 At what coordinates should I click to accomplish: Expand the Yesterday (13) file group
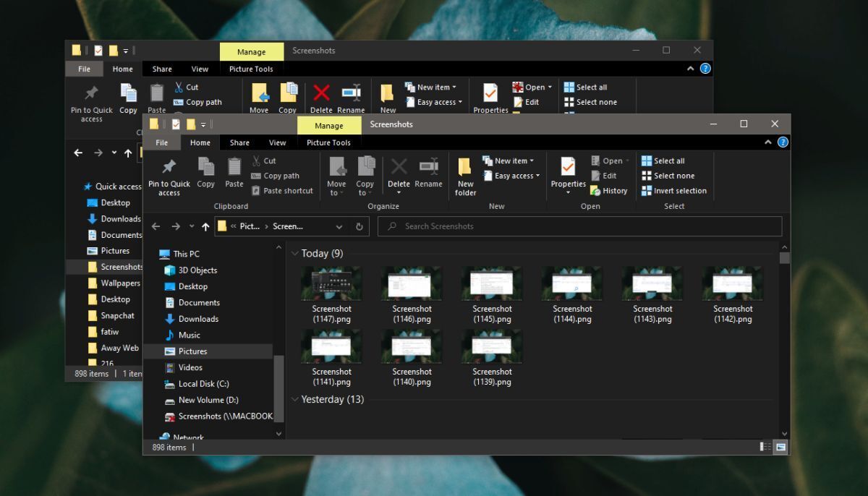tap(295, 400)
